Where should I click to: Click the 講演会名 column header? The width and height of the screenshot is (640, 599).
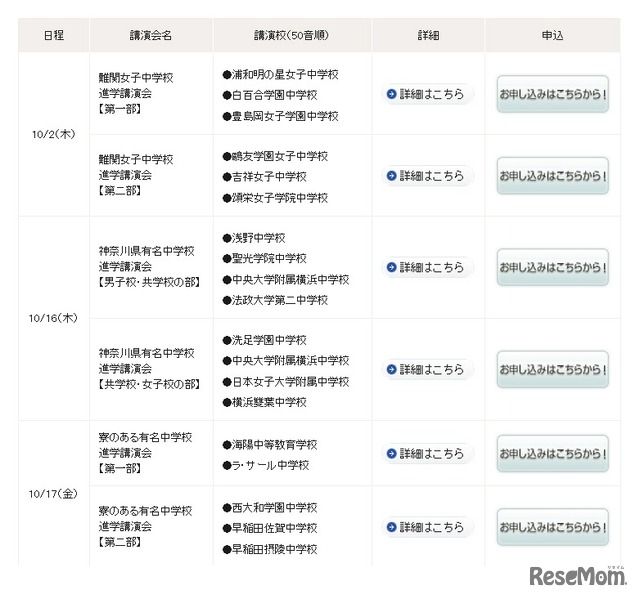click(151, 35)
